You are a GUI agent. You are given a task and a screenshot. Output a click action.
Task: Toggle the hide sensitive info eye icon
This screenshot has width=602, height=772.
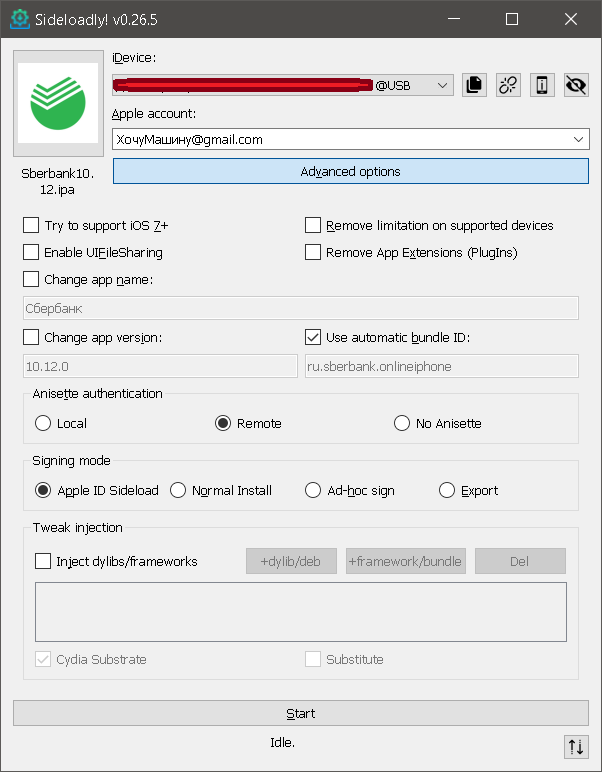click(576, 85)
